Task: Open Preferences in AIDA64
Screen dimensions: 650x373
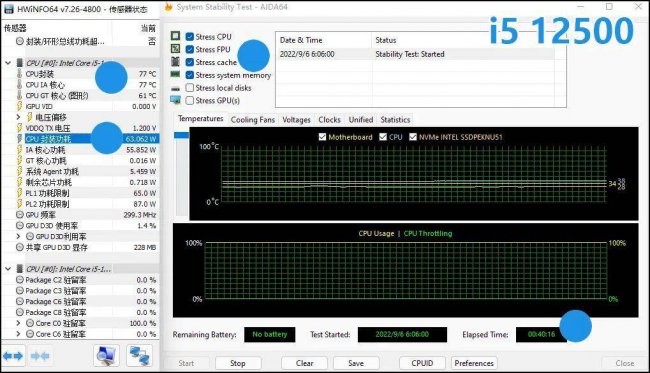Action: click(474, 363)
